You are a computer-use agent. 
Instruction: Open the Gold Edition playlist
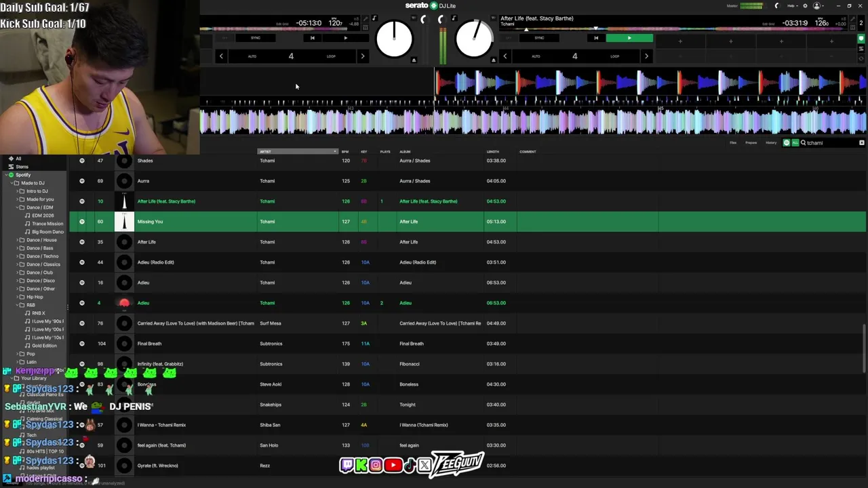click(x=44, y=346)
